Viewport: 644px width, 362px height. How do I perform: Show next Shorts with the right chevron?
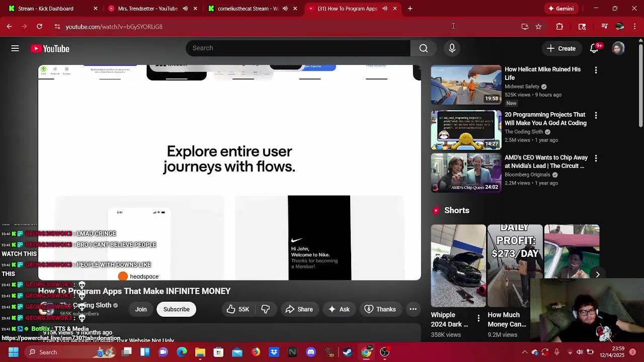598,275
